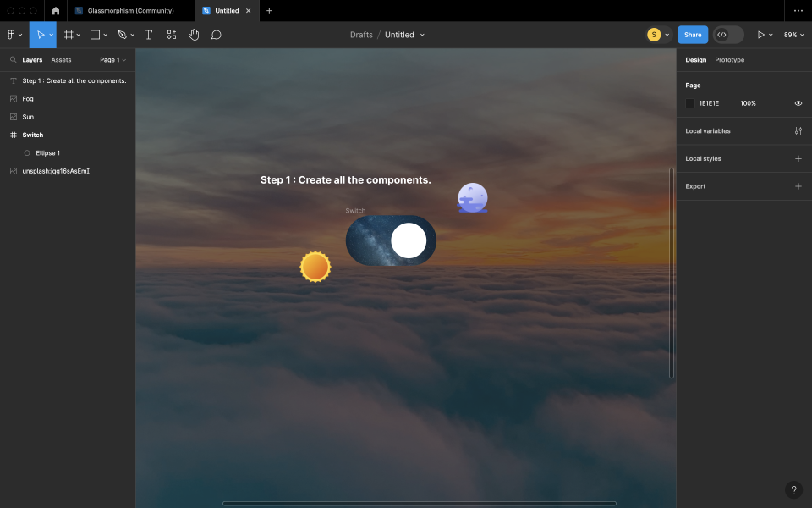Image resolution: width=812 pixels, height=508 pixels.
Task: Toggle Dev Mode switch
Action: click(728, 35)
